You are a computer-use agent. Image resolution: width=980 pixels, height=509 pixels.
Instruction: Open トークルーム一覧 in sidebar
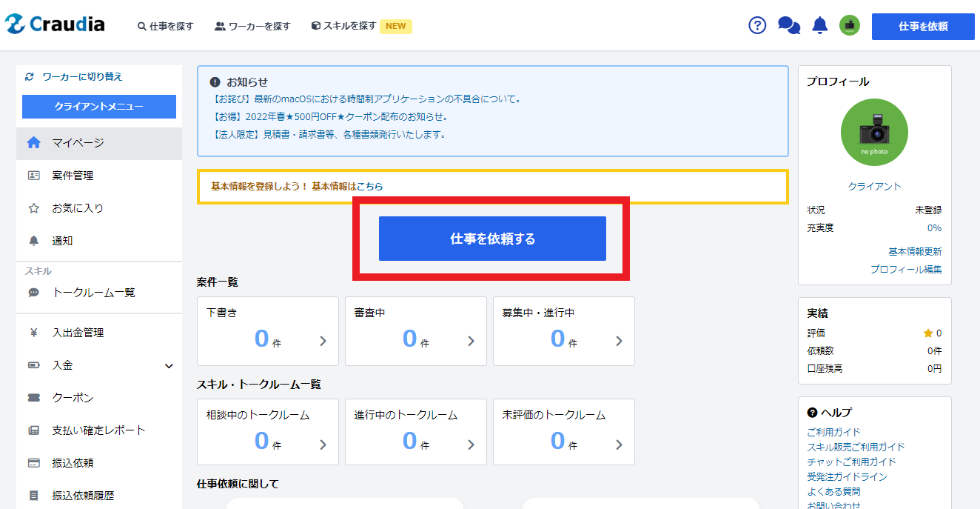click(93, 293)
